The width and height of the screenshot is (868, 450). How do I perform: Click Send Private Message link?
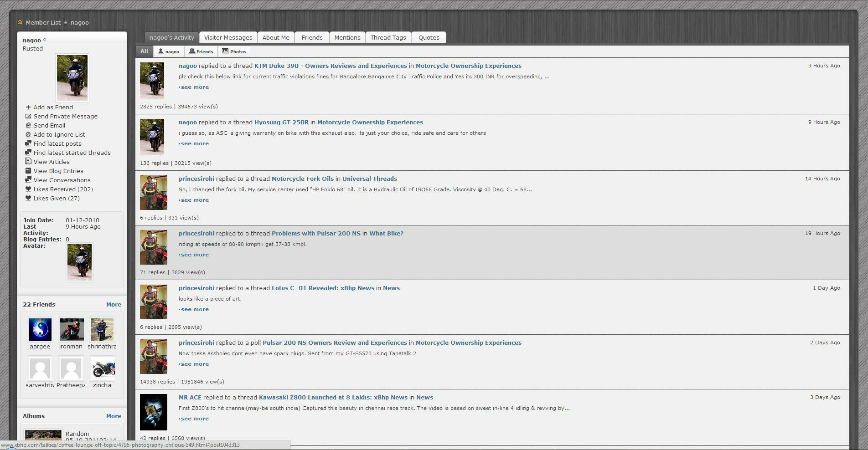(65, 116)
